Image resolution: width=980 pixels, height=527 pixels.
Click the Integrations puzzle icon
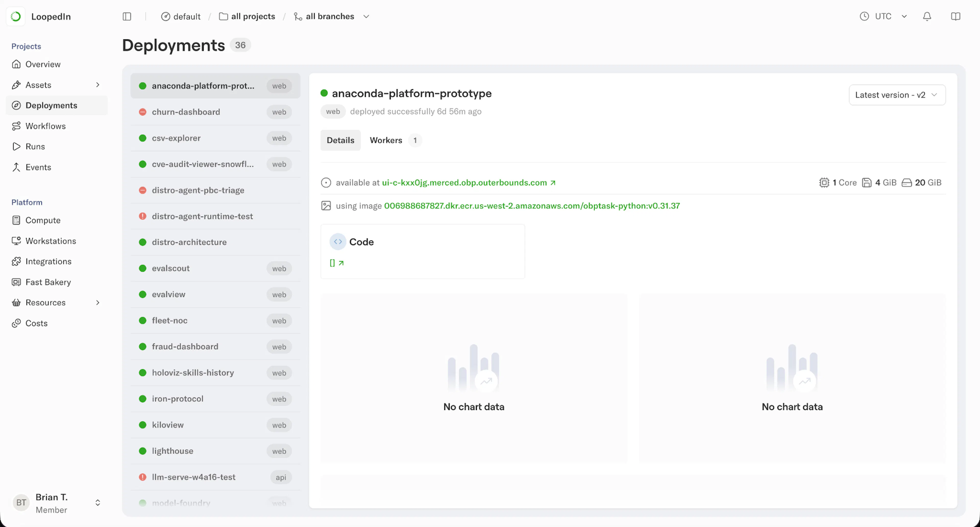pyautogui.click(x=16, y=261)
